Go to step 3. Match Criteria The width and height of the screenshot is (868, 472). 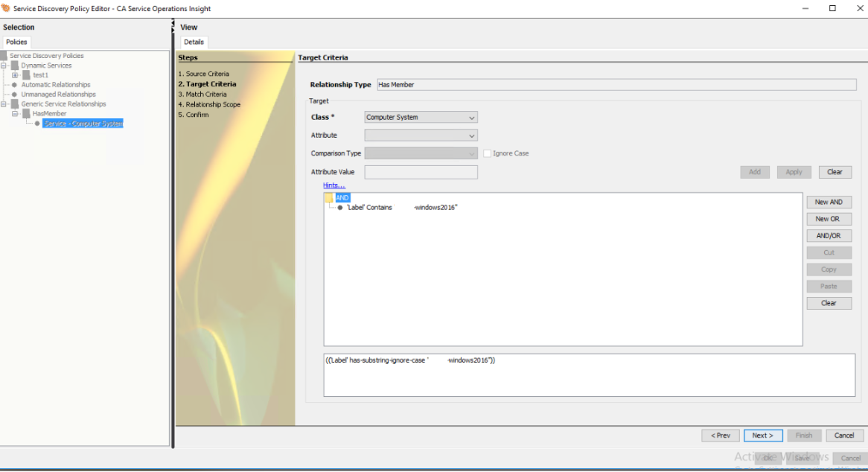(202, 94)
